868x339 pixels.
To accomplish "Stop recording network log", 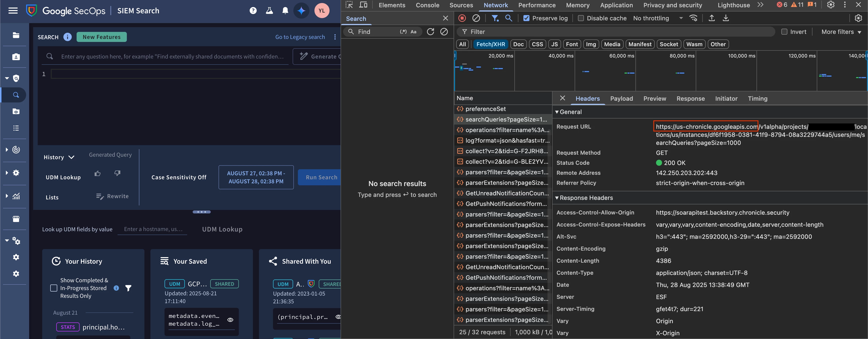I will tap(462, 18).
